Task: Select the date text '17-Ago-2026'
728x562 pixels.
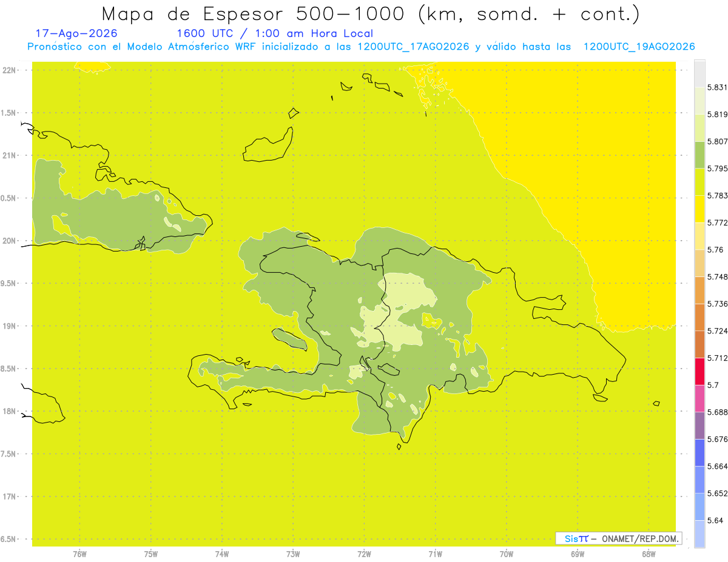Action: [76, 34]
